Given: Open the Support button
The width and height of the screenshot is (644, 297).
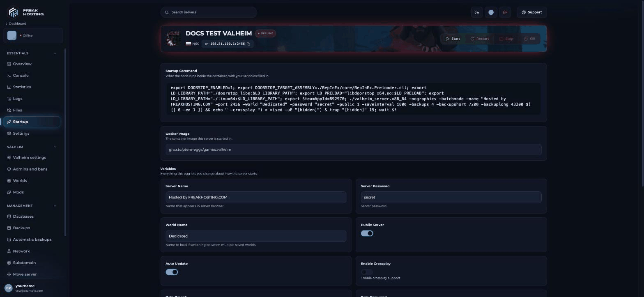Looking at the screenshot, I should (532, 12).
